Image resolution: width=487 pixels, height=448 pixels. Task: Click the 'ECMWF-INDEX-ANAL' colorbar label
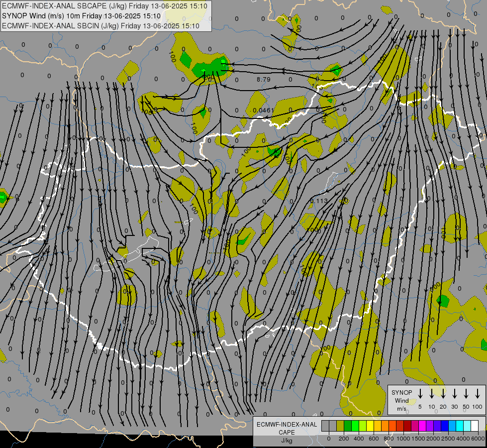(x=287, y=425)
